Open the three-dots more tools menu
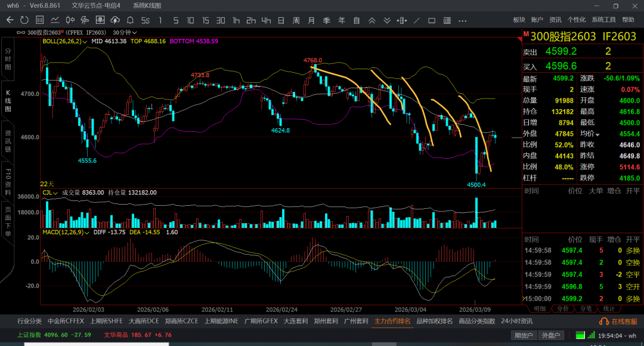Screen dimensions: 644x346 click(463, 20)
